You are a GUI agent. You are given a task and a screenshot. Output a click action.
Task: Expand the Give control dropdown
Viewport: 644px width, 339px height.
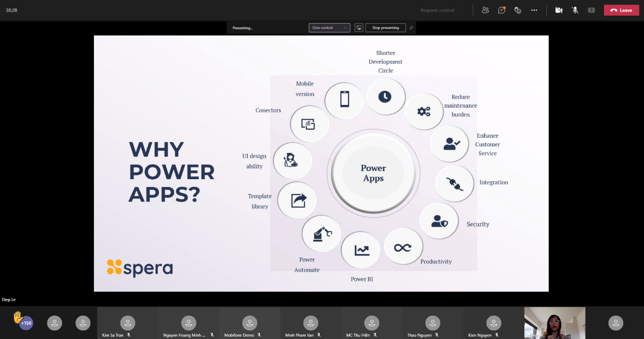point(330,28)
